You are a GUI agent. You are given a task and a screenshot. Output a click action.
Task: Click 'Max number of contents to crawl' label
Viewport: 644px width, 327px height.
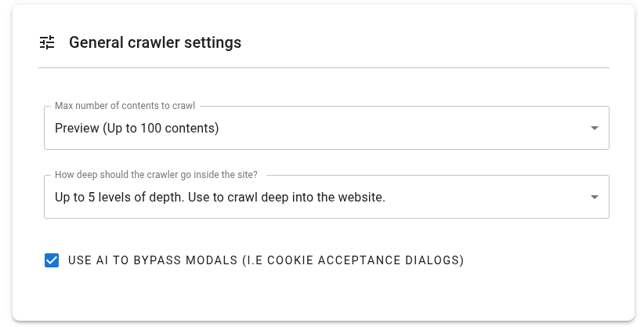pyautogui.click(x=125, y=106)
